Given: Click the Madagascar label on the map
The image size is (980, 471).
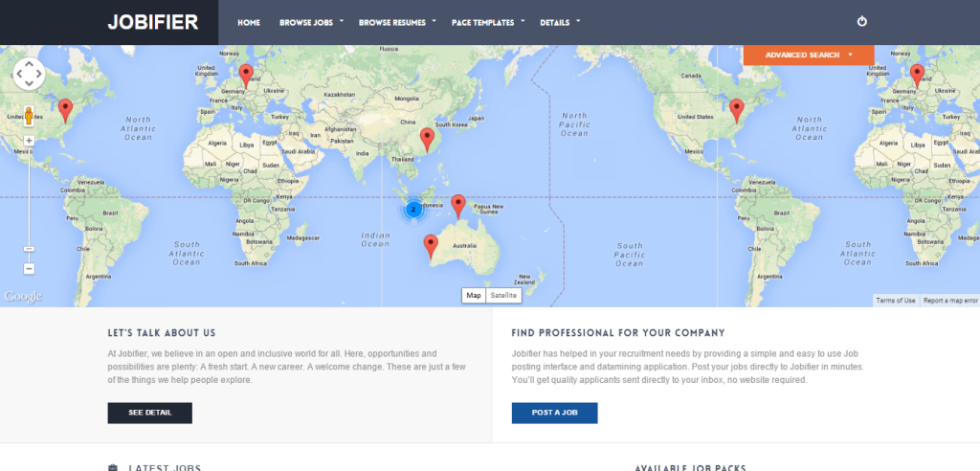Looking at the screenshot, I should (x=303, y=237).
